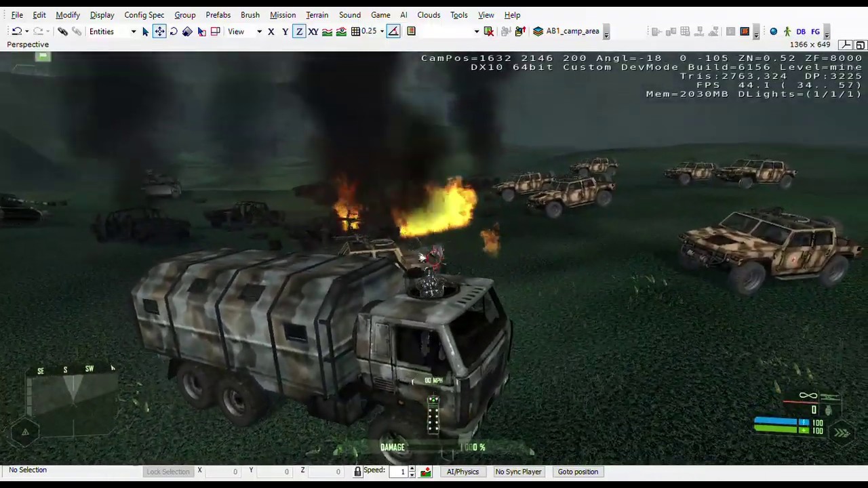Toggle the Z axis constraint

pos(299,31)
